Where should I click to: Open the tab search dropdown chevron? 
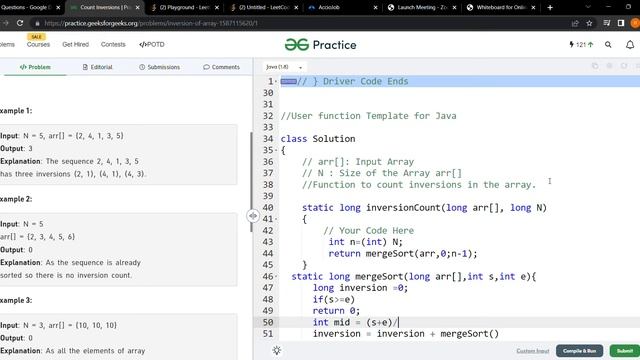click(x=588, y=7)
